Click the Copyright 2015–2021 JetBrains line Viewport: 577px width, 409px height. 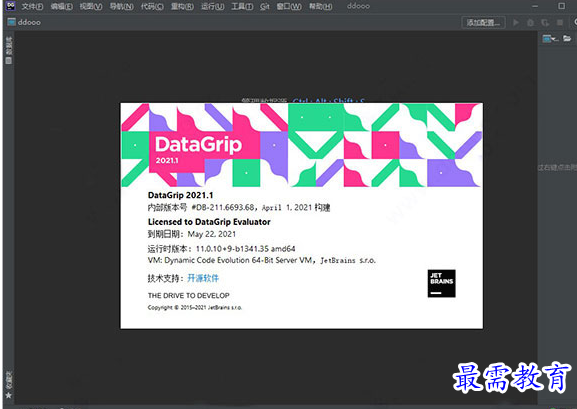[195, 307]
